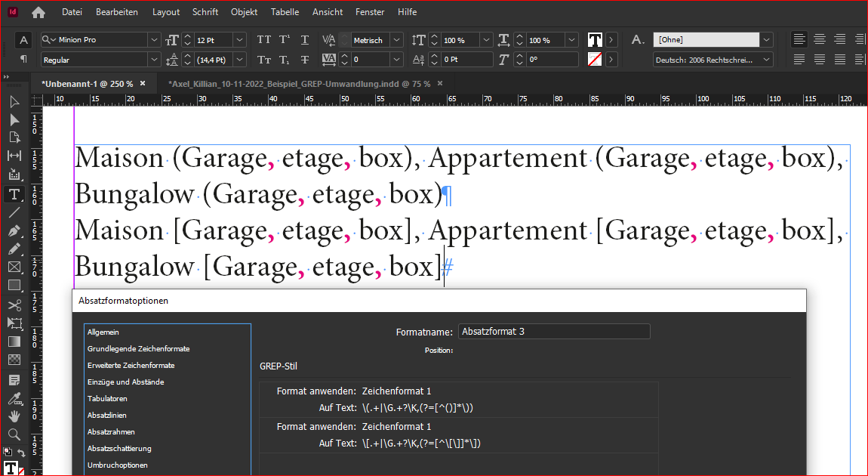Screen dimensions: 868x476
Task: Select the Hand tool
Action: tap(14, 416)
